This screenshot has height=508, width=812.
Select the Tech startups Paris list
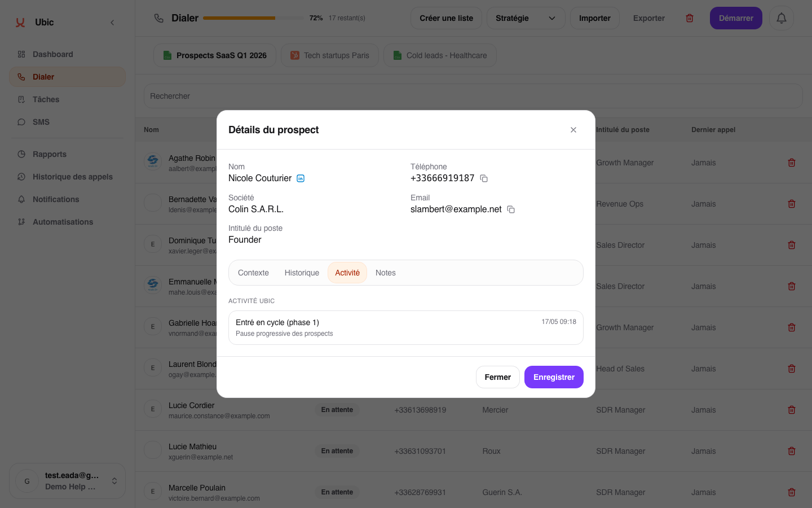(330, 55)
